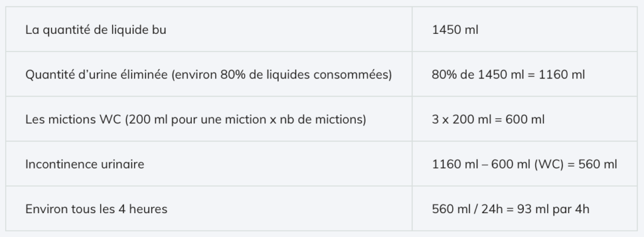This screenshot has width=644, height=237.
Task: Click the text '(environ 80% de liquides consommées)'
Action: click(281, 75)
